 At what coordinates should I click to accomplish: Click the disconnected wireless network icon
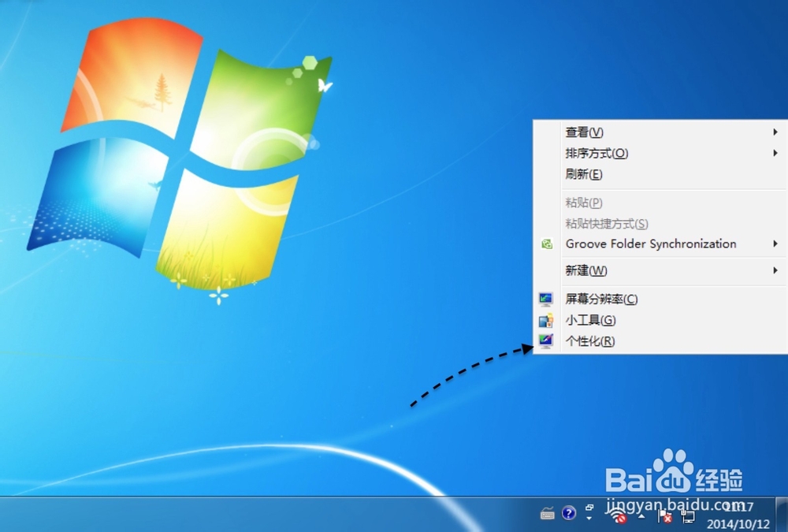click(617, 515)
